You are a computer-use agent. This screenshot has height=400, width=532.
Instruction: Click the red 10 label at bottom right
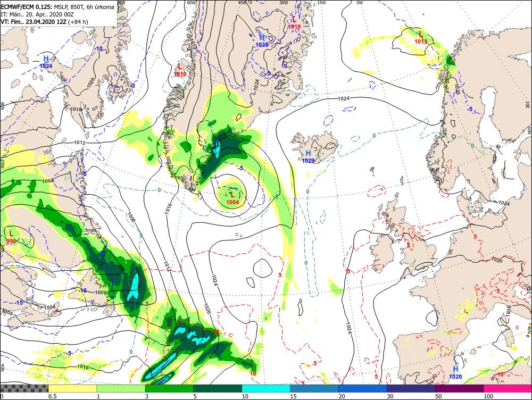(x=500, y=374)
